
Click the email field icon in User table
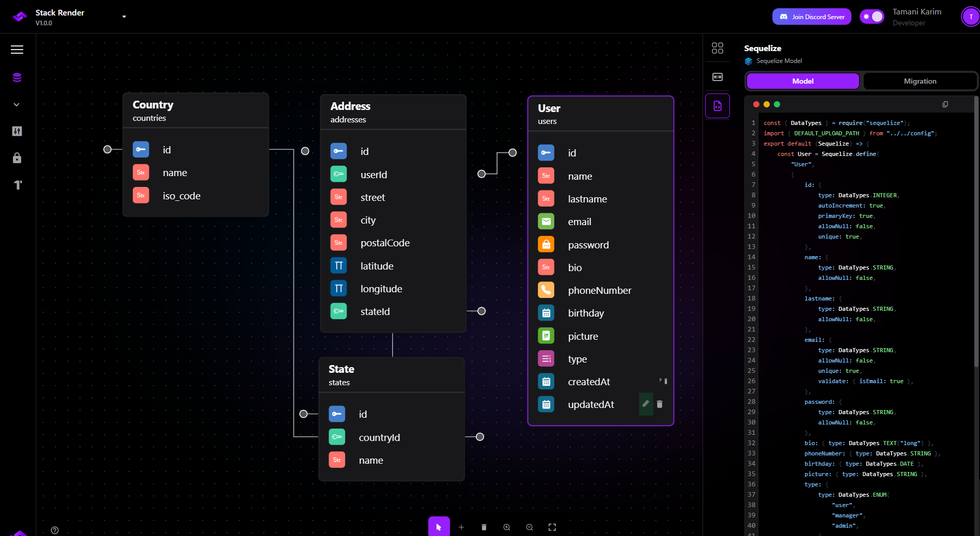[x=546, y=222]
